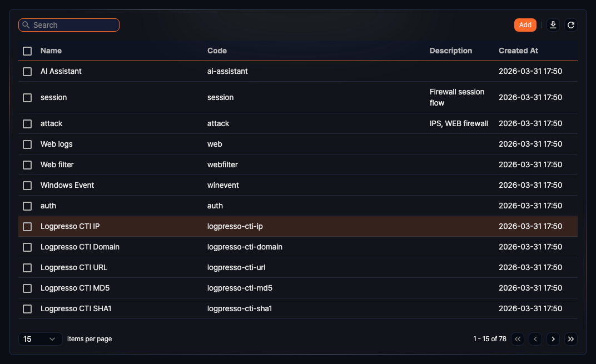
Task: Expand the dropdown currently showing 15
Action: coord(40,338)
